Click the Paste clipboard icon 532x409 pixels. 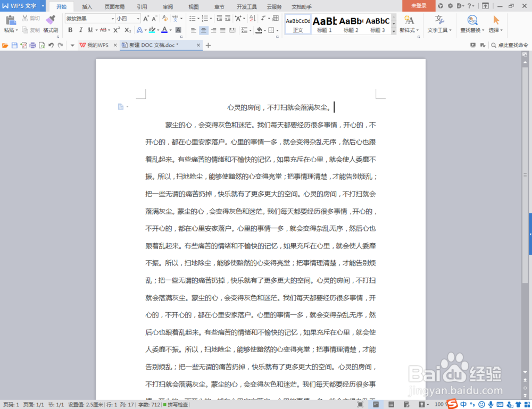(x=11, y=20)
